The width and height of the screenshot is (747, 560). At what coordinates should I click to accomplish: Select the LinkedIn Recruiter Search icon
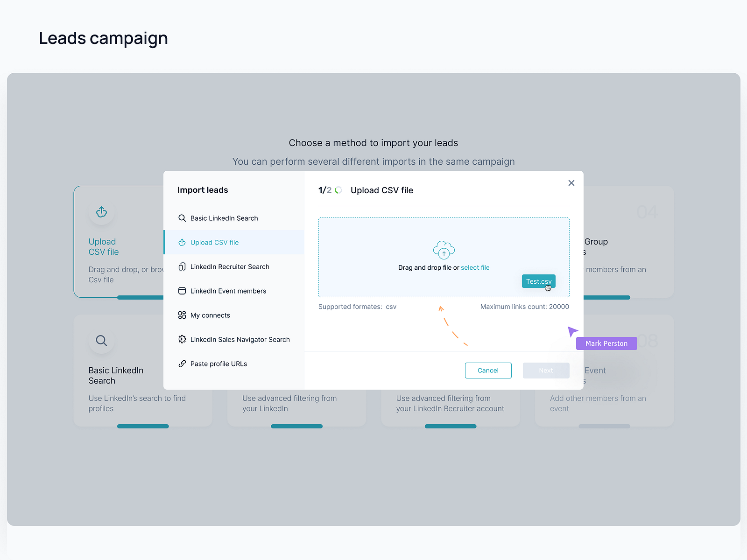(182, 266)
